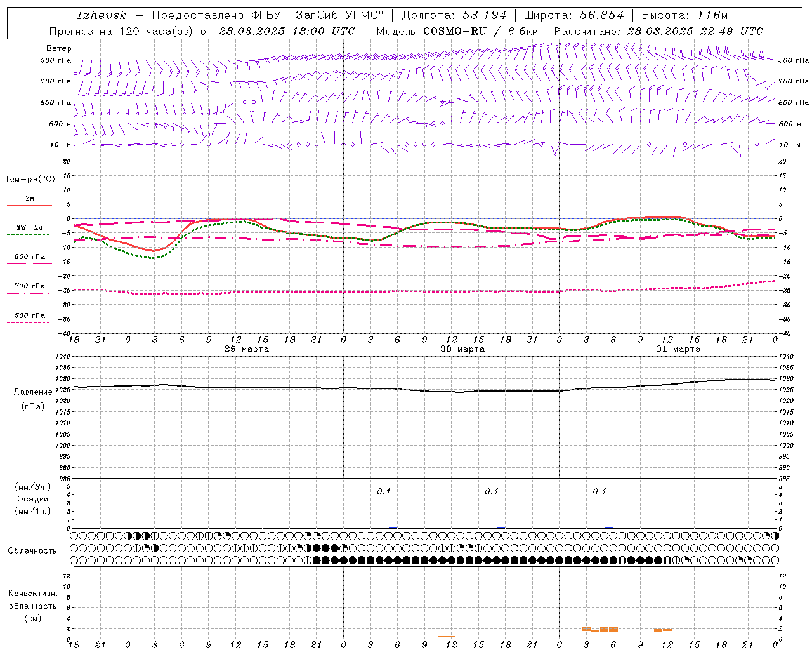Screen dimensions: 812x650
Task: Click the Прогноз на 120 часа(ов) text
Action: tap(122, 31)
